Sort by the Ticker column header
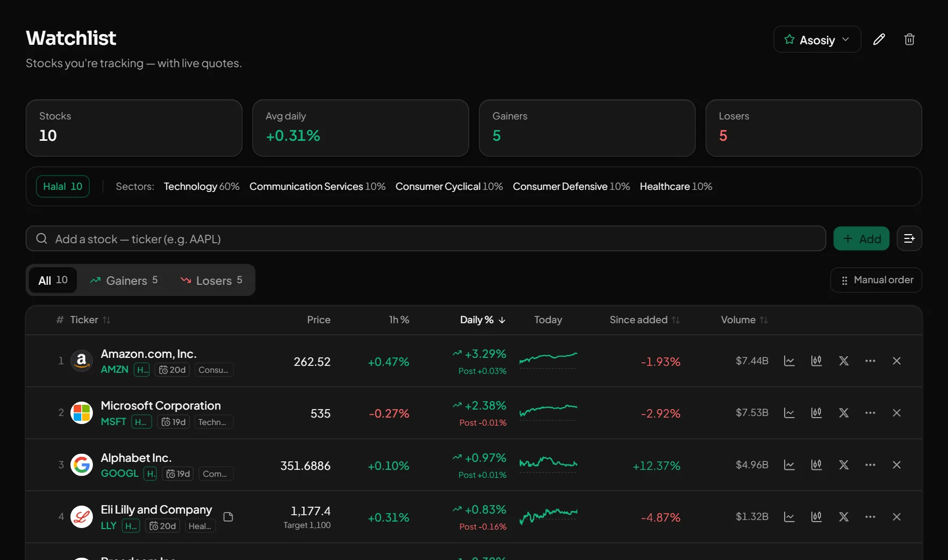948x560 pixels. click(90, 320)
